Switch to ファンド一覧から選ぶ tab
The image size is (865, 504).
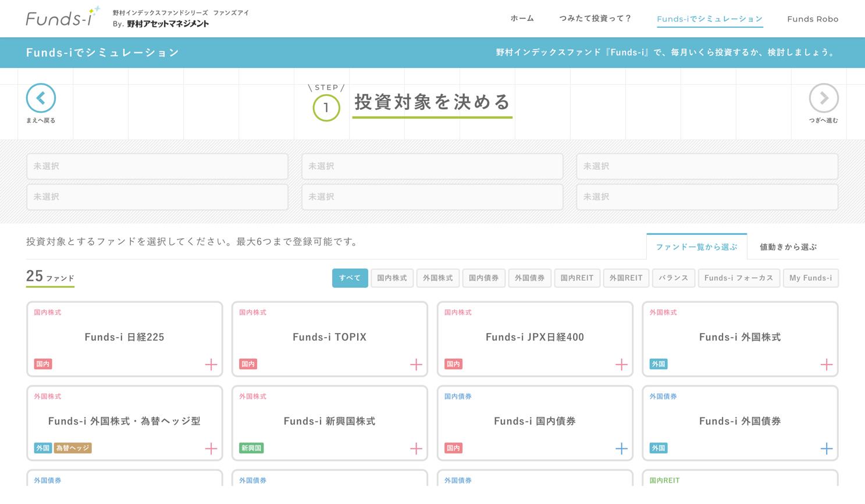(697, 246)
